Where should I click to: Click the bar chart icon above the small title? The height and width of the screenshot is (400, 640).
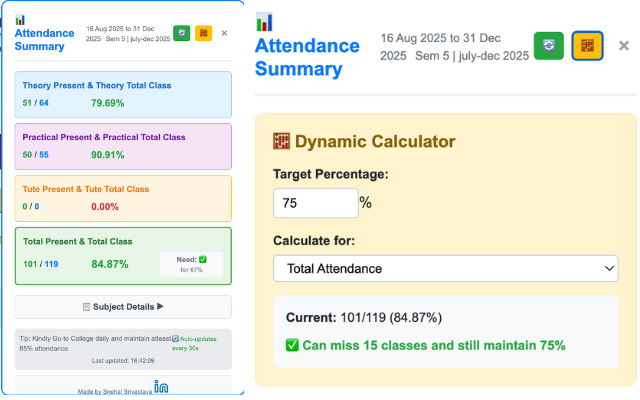[20, 20]
